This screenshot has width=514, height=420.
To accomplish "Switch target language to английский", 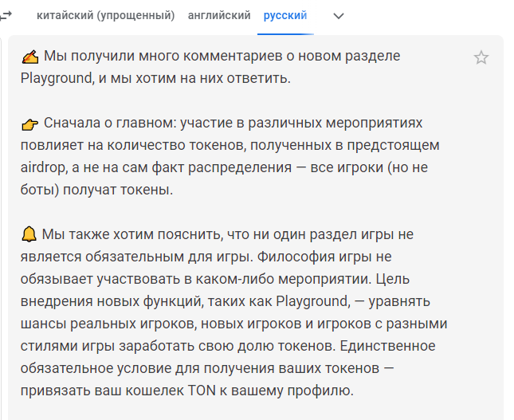I will point(219,15).
